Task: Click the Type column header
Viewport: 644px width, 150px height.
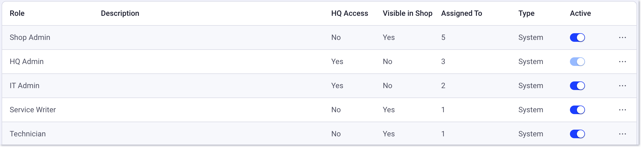Action: click(x=526, y=13)
